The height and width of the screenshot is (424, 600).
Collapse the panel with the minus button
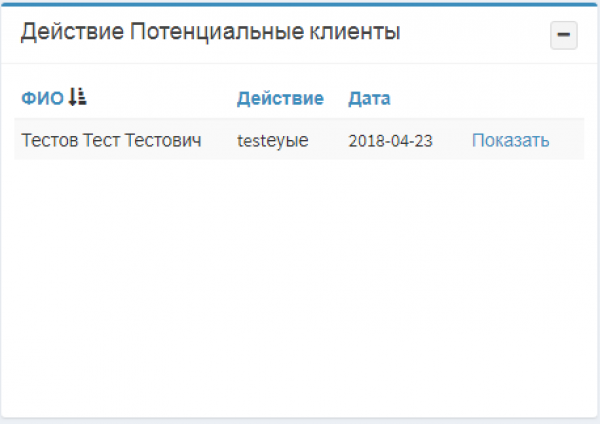[x=564, y=35]
